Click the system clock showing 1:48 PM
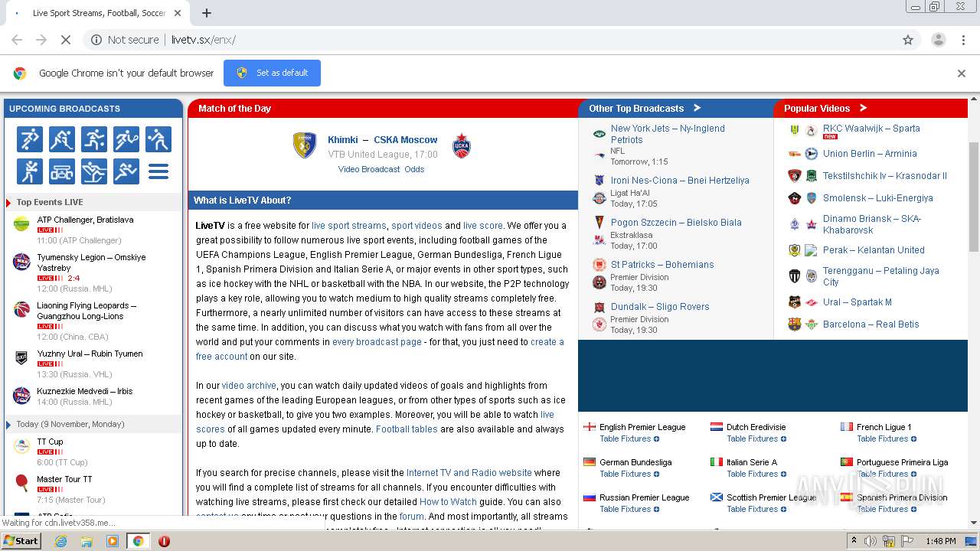 pos(941,541)
